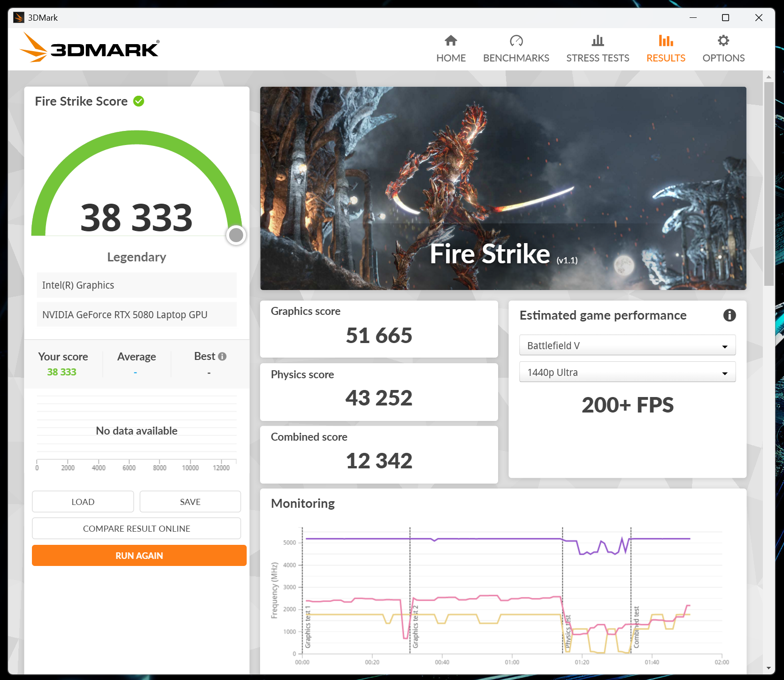784x680 pixels.
Task: Click the green validation checkmark icon
Action: [138, 101]
